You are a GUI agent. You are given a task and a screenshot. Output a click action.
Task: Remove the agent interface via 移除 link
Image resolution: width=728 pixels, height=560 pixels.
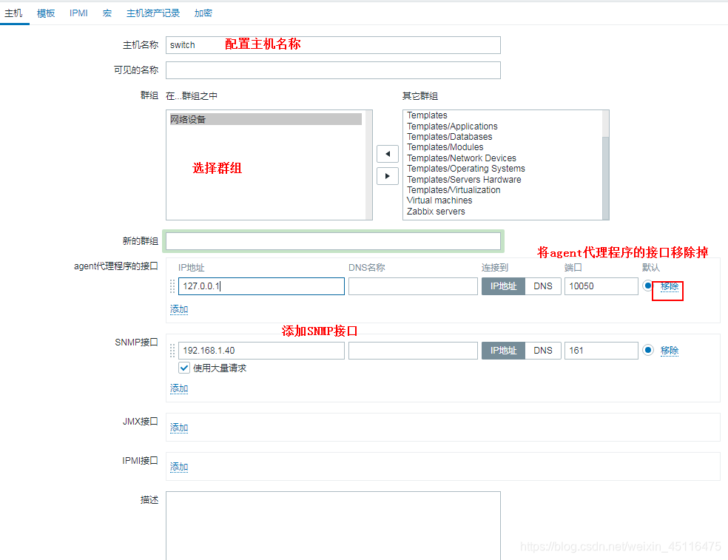coord(670,286)
